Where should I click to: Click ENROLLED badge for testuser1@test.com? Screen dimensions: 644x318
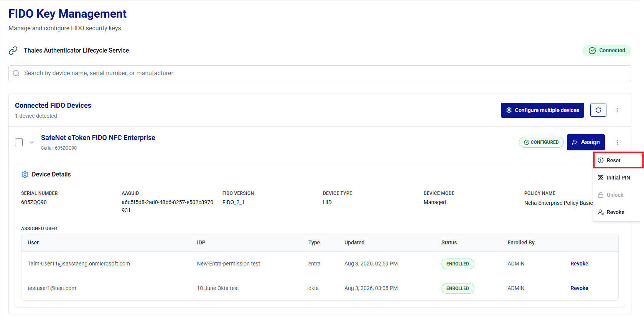pos(458,288)
